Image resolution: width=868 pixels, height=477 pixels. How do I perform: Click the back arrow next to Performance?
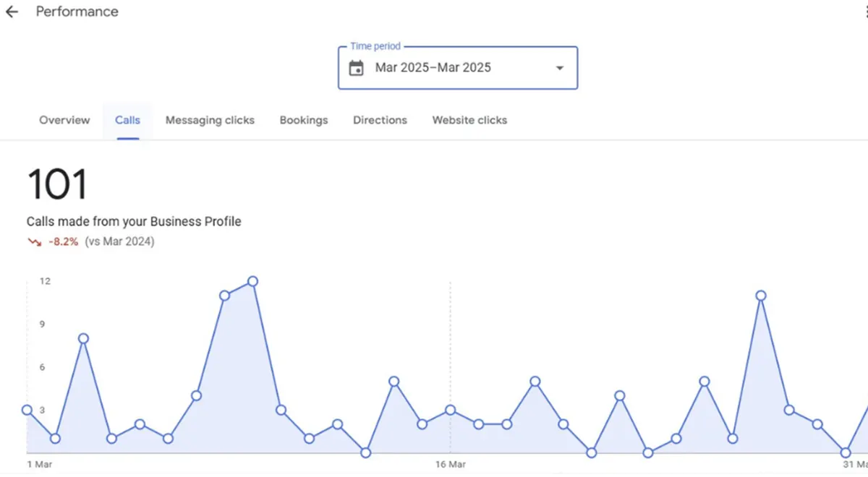coord(12,12)
